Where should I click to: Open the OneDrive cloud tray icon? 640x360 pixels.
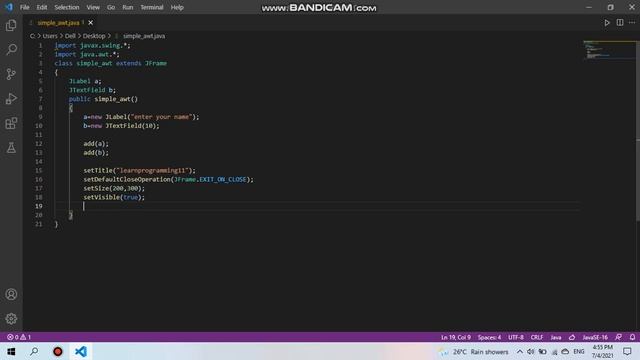pyautogui.click(x=565, y=351)
